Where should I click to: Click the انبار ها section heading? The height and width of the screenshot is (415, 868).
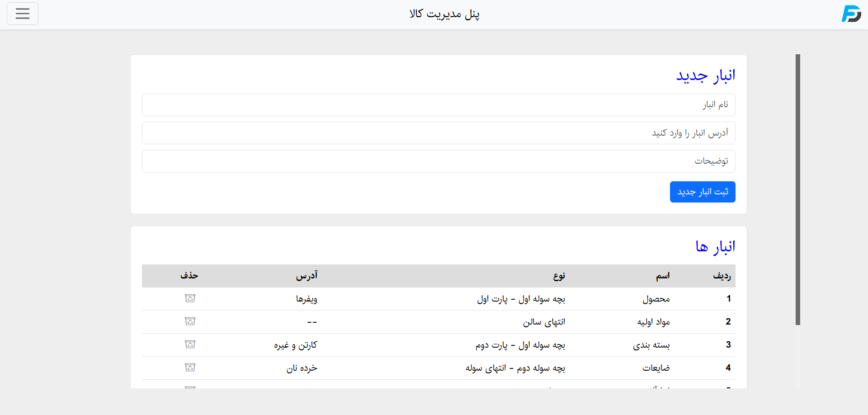click(715, 247)
